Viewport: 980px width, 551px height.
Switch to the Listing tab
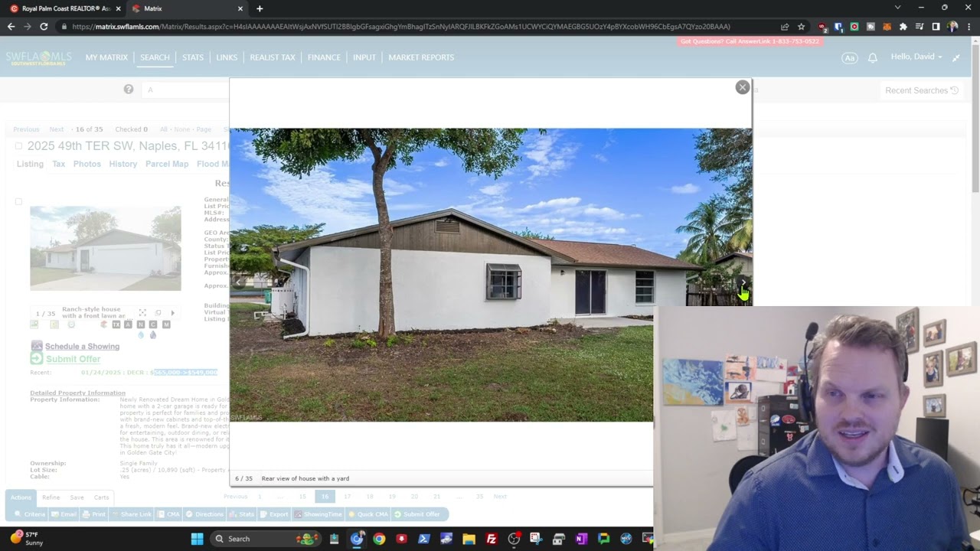(31, 164)
